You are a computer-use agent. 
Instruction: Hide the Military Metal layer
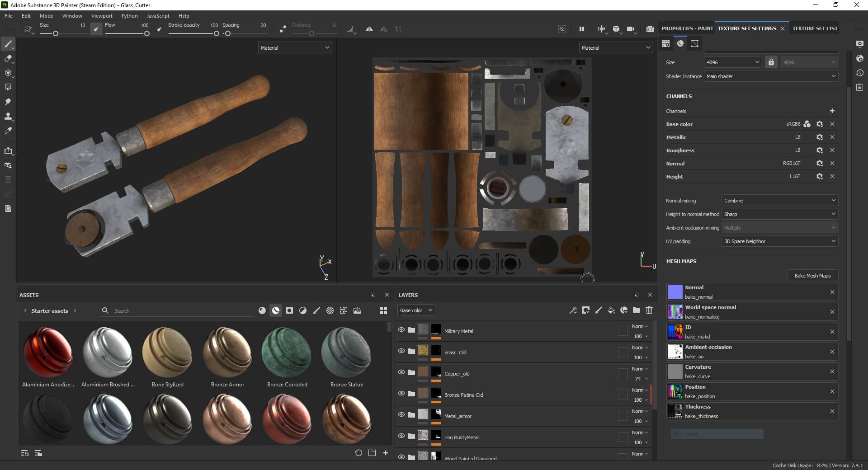coord(401,330)
